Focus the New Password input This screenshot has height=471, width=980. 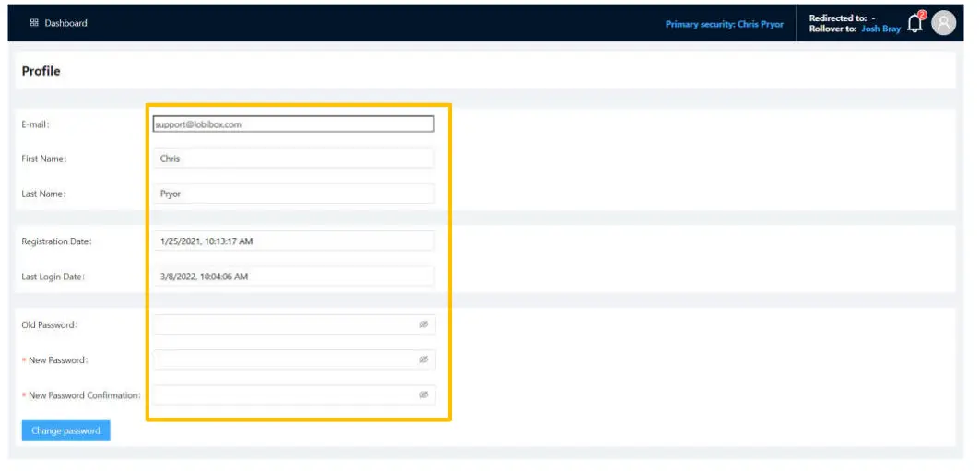tap(294, 359)
